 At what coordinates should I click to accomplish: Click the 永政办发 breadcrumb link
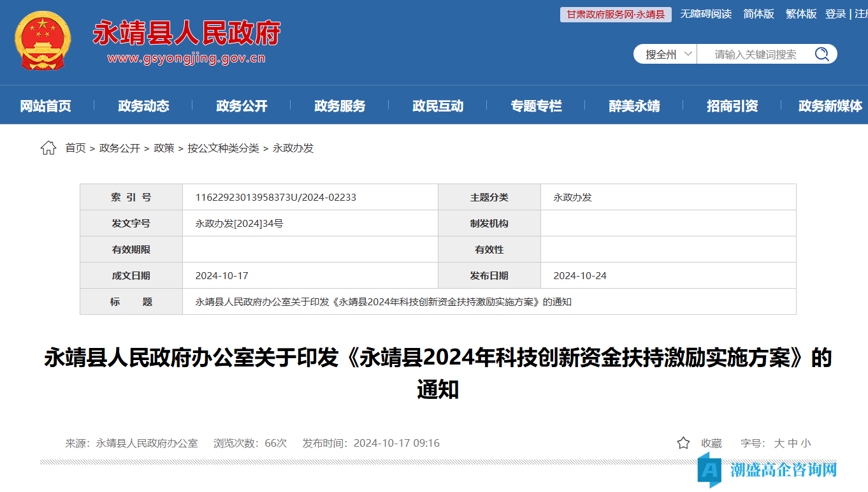pyautogui.click(x=293, y=148)
